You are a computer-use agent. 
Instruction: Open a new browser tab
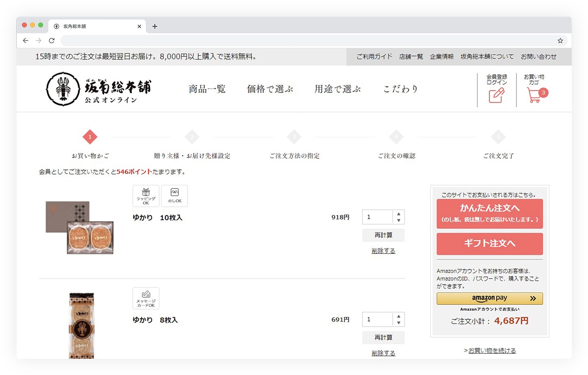[155, 26]
